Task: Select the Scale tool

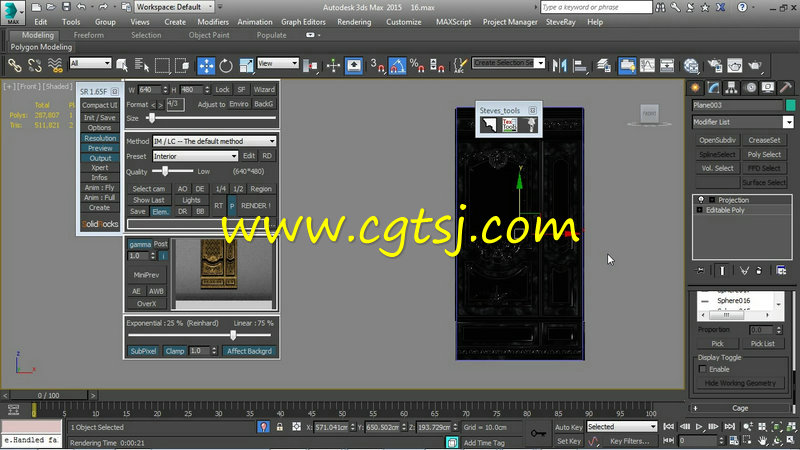Action: 246,66
